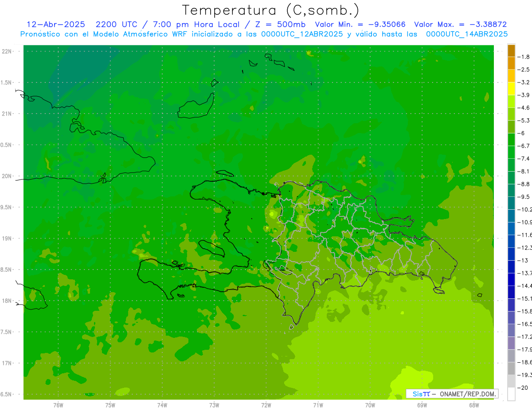
Task: Click the '-8.1' colorbar label
Action: pyautogui.click(x=524, y=171)
